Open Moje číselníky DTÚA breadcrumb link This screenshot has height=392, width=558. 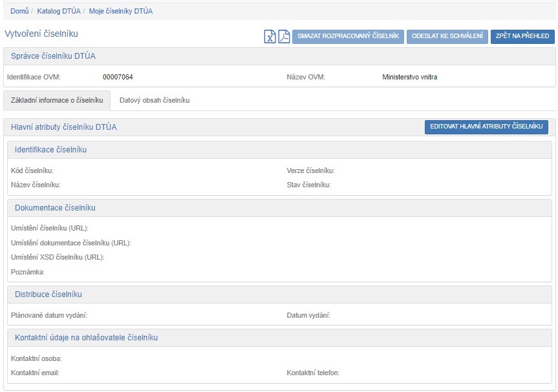coord(121,11)
